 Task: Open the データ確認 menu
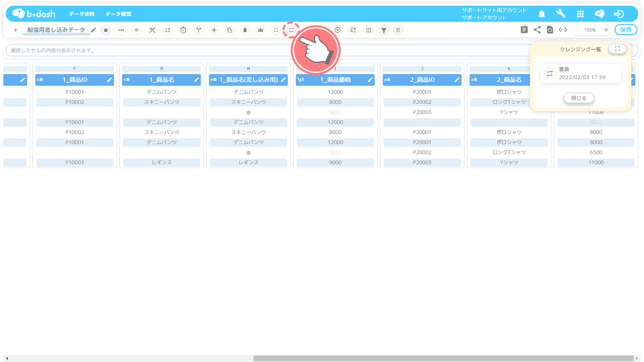pyautogui.click(x=118, y=14)
